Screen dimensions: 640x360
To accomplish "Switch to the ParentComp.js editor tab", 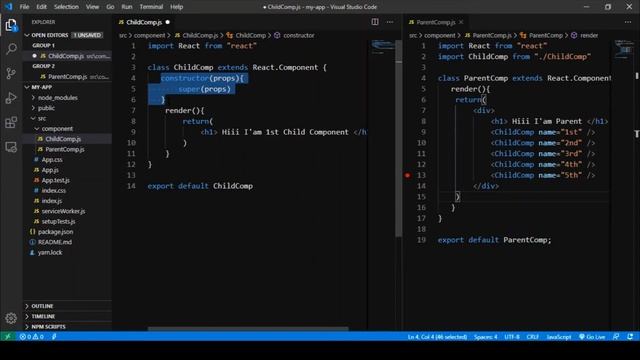I will click(x=435, y=22).
